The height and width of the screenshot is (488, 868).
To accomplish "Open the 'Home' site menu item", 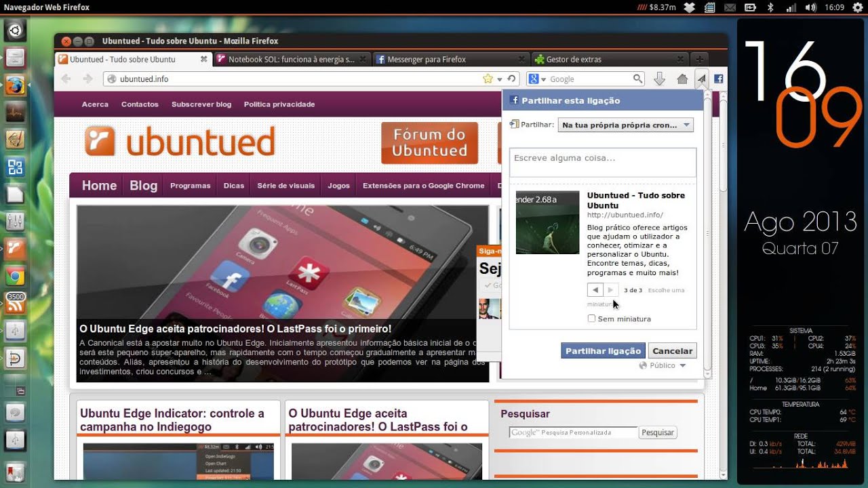I will coord(99,185).
